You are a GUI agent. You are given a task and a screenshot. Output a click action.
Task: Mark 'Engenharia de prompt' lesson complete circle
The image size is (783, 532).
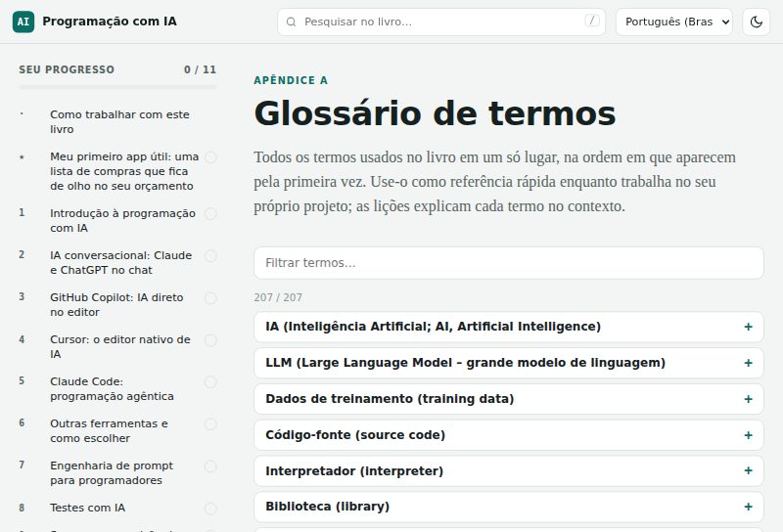coord(210,466)
